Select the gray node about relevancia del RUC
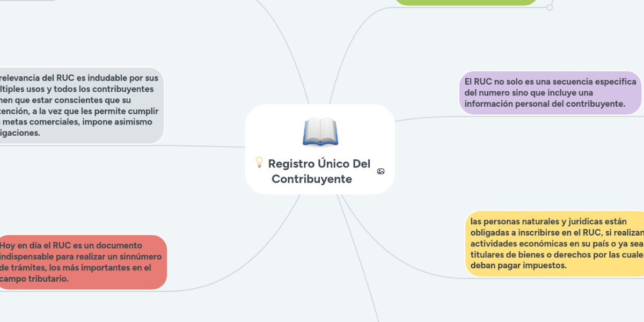The height and width of the screenshot is (322, 644). (x=80, y=105)
